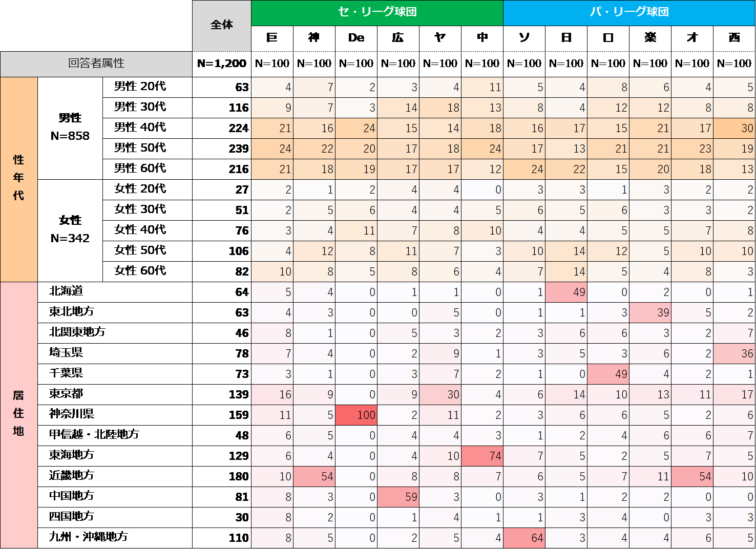
Task: Select the orange-shaded cell showing 30
Action: coord(734,128)
